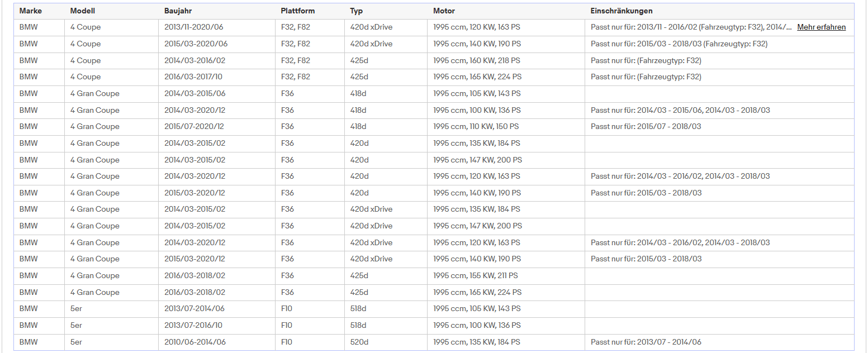Select the '165 KW, 224 PS' 4 Coupe motor cell
The width and height of the screenshot is (868, 353).
pos(506,77)
